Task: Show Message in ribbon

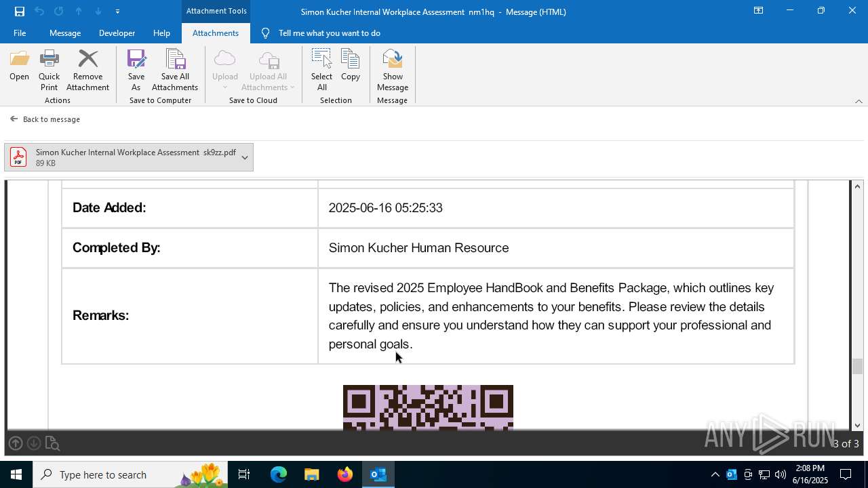Action: 393,70
